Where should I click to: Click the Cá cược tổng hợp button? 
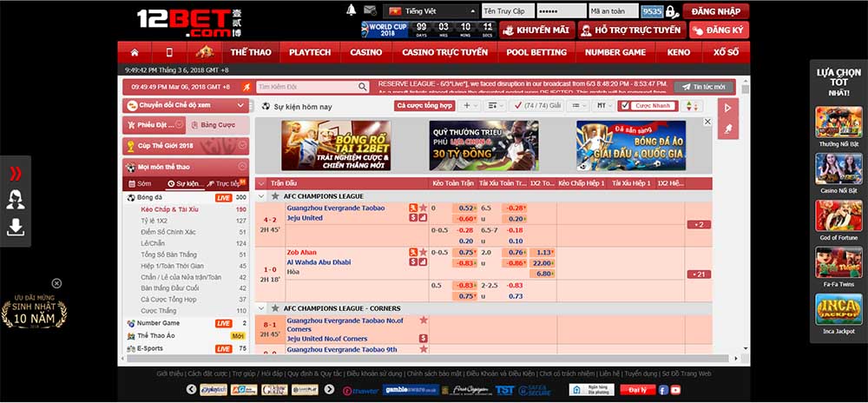pyautogui.click(x=424, y=106)
